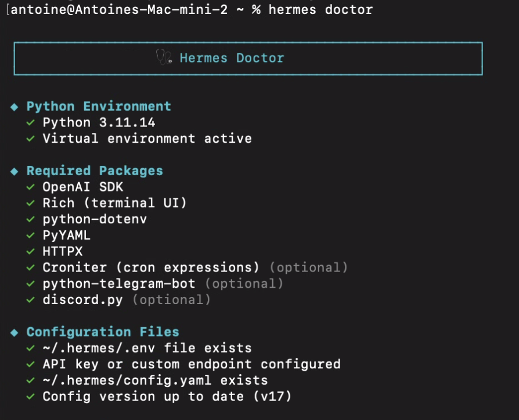
Task: Click the diamond bullet beside Configuration Files
Action: 15,332
